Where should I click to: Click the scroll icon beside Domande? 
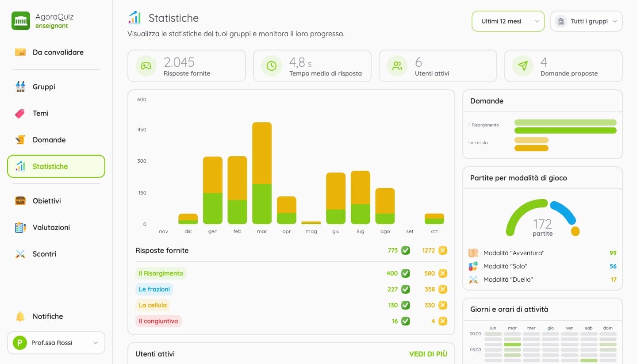(20, 140)
